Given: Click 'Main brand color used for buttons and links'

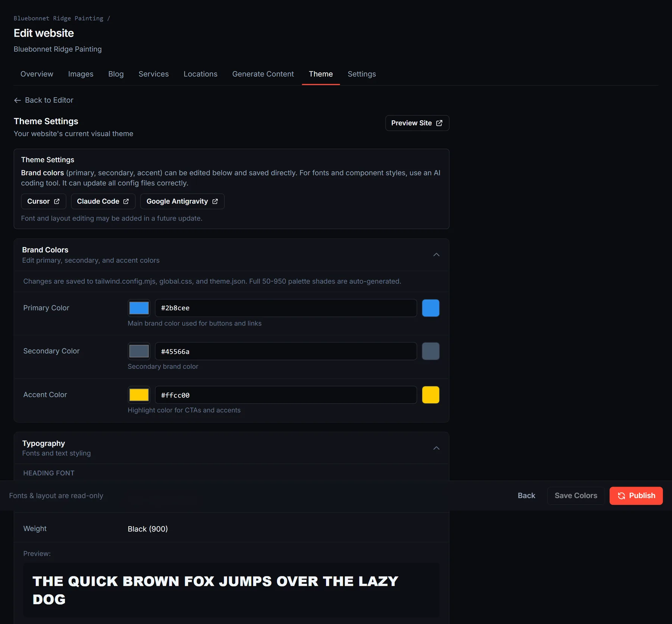Looking at the screenshot, I should click(195, 324).
